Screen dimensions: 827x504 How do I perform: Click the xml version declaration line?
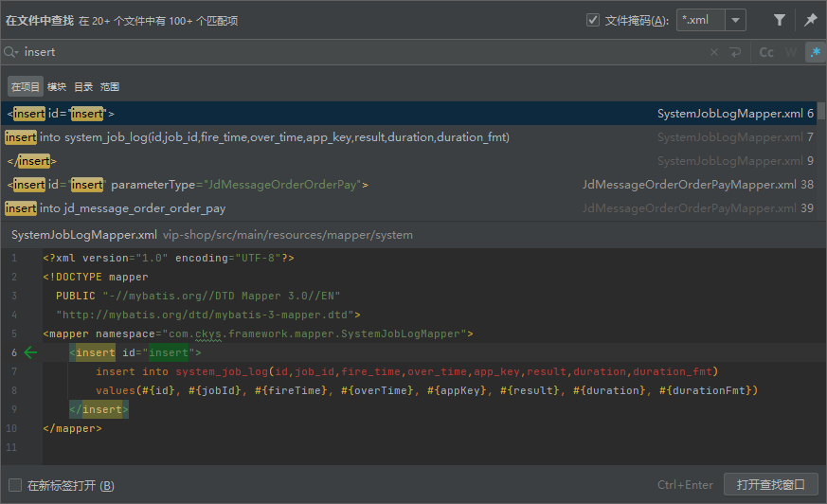169,258
